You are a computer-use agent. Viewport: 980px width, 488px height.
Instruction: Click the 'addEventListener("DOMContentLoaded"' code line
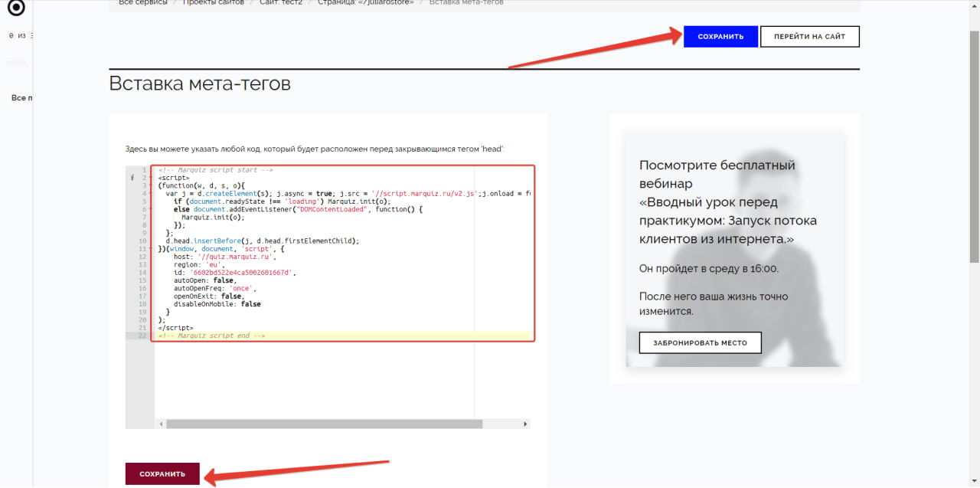pos(298,209)
